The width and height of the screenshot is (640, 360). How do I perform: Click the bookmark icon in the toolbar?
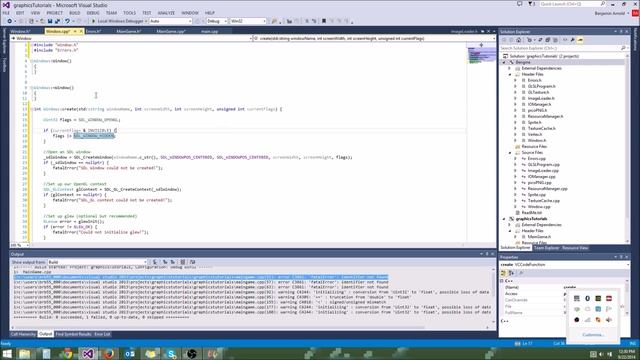(324, 21)
